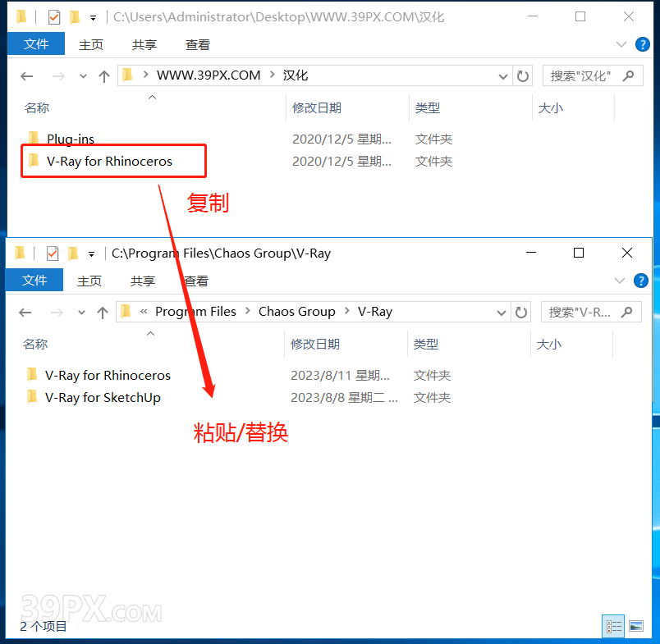Screen dimensions: 660x644
Task: Open the 文件 menu in top window
Action: 36,44
